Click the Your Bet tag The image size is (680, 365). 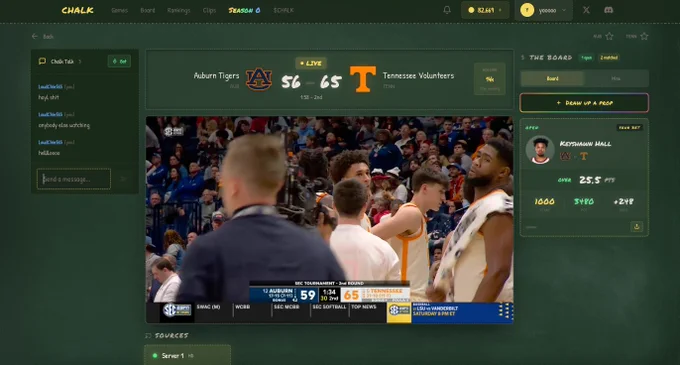tap(630, 128)
